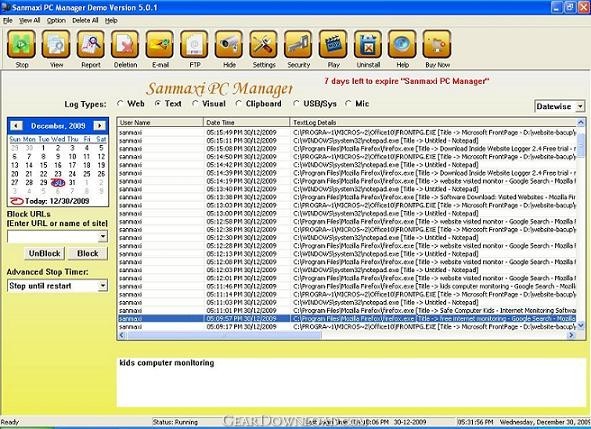
Task: Select log row at 05:11:46 PM
Action: pyautogui.click(x=347, y=286)
